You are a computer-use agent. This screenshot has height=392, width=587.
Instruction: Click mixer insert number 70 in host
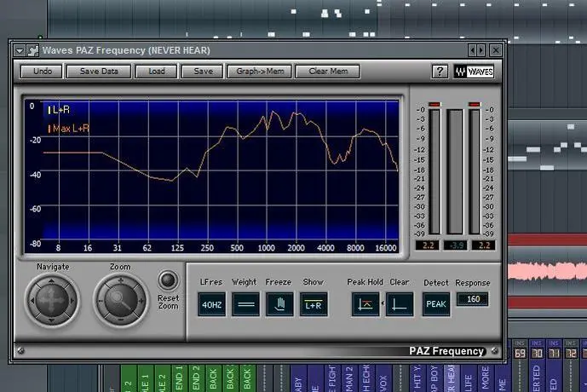coord(537,354)
